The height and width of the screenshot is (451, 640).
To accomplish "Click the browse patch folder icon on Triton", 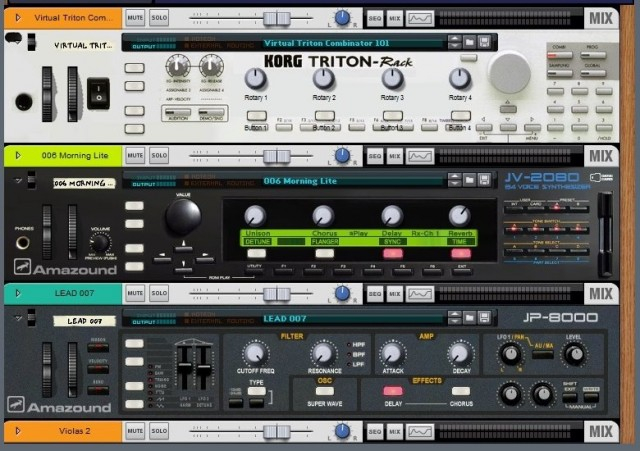I will click(468, 43).
